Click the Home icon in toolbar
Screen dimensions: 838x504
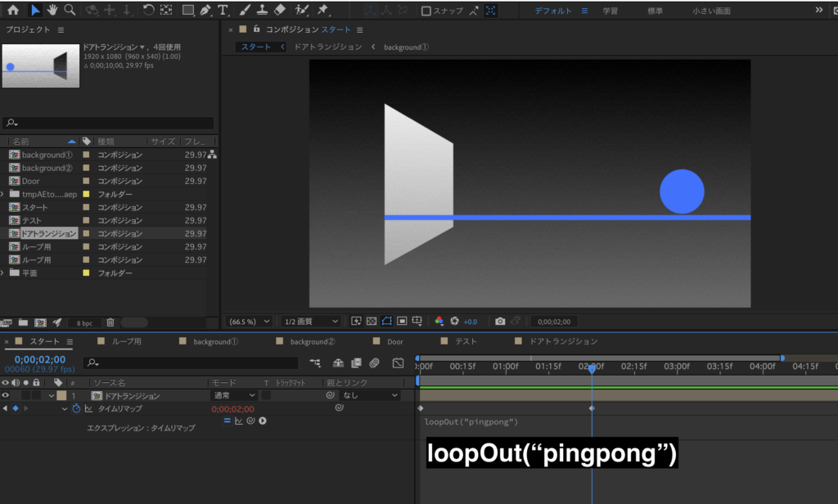(x=13, y=11)
